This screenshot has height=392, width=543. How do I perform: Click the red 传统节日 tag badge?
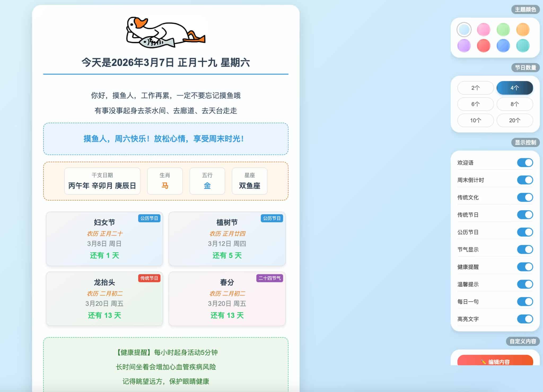pyautogui.click(x=149, y=278)
